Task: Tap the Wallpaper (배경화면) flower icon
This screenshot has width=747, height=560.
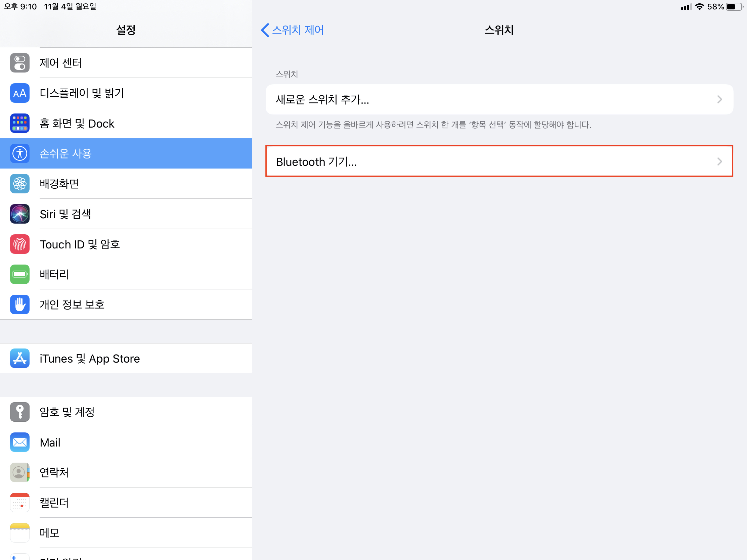Action: coord(19,184)
